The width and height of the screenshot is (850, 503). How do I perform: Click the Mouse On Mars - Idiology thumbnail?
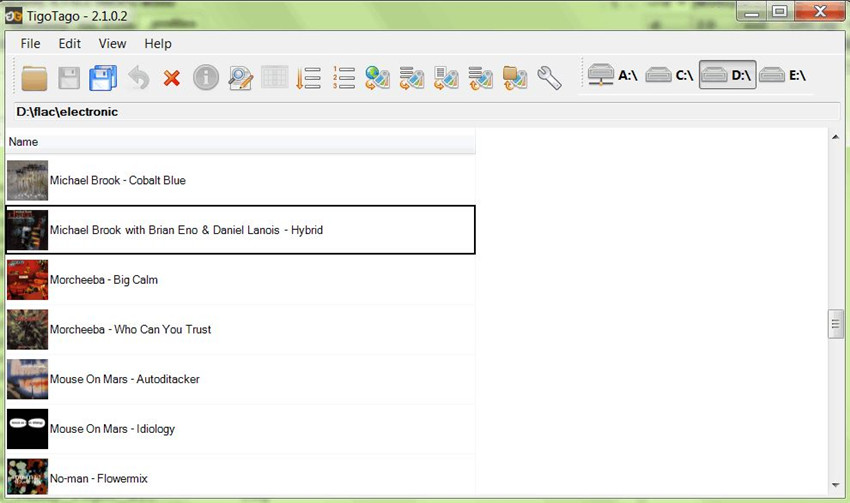(27, 429)
